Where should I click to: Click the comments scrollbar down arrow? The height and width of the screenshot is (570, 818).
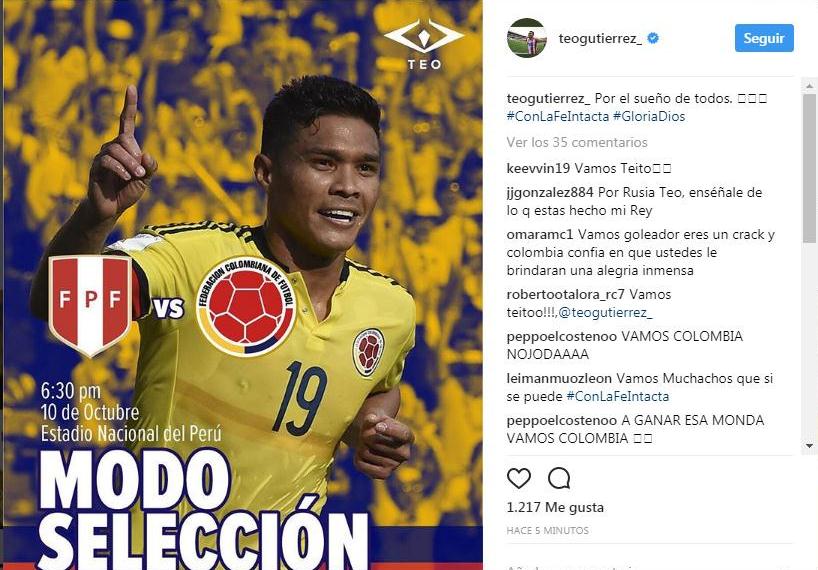[x=809, y=446]
